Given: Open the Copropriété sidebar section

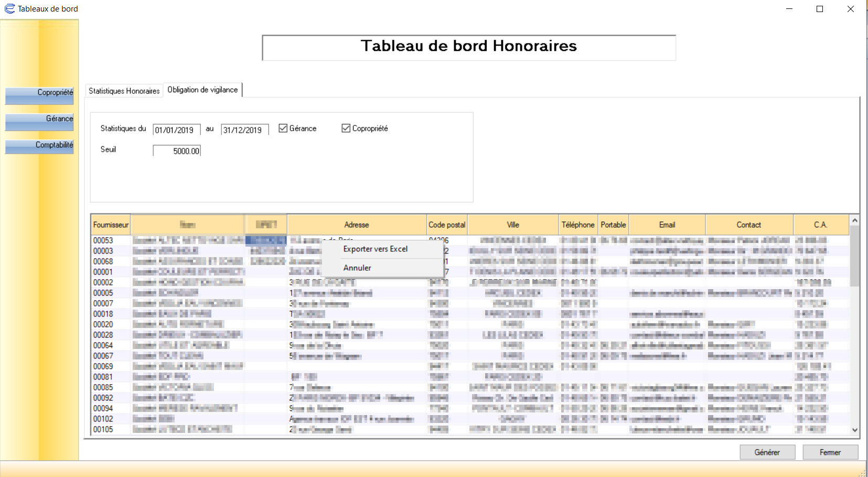Looking at the screenshot, I should point(39,96).
